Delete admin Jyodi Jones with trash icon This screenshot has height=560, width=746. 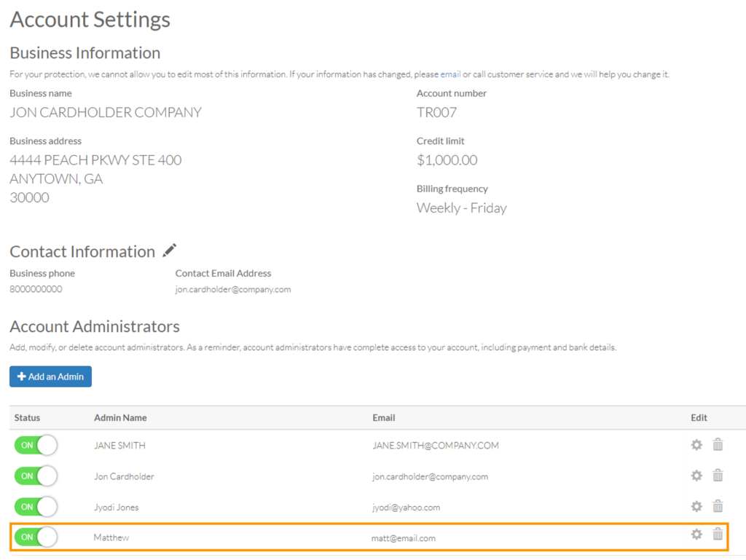click(x=718, y=506)
